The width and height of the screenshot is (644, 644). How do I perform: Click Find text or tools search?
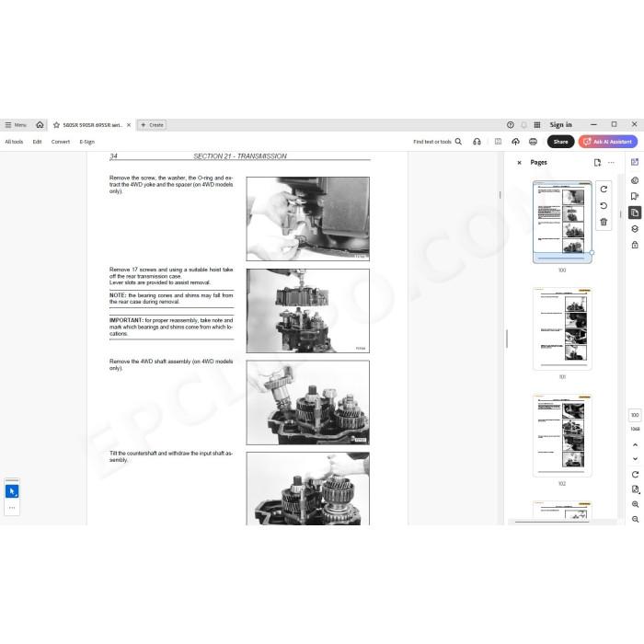437,142
